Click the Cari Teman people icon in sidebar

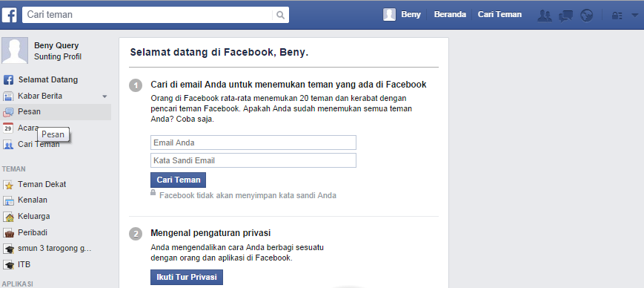tap(8, 145)
